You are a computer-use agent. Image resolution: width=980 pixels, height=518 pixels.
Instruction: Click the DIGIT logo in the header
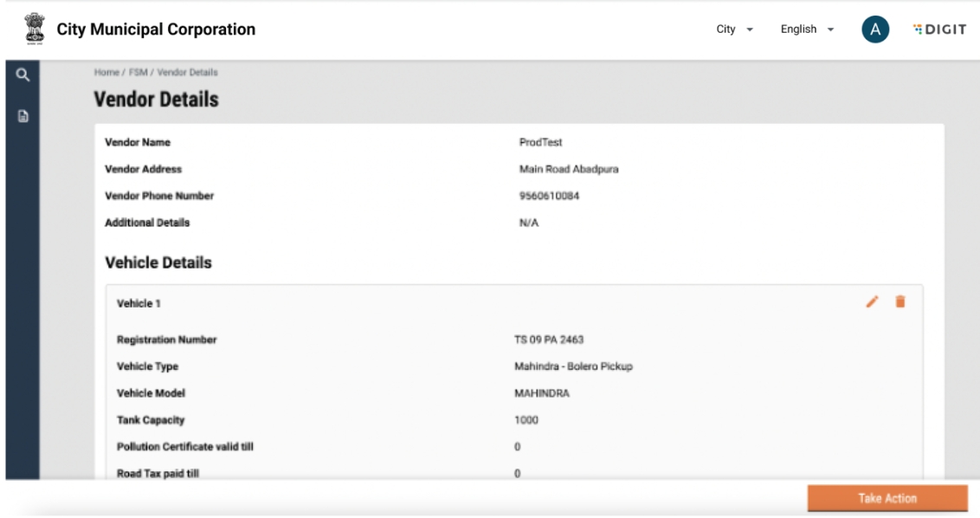click(x=939, y=29)
